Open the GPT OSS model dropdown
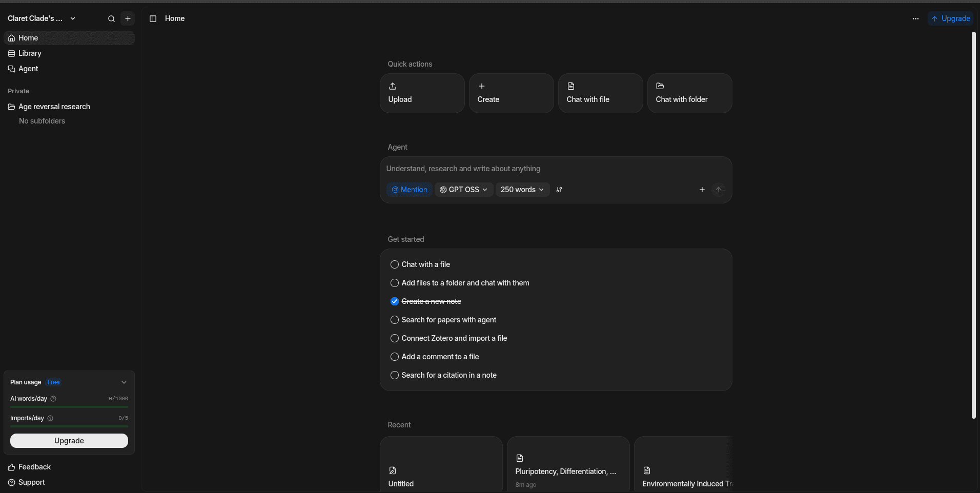The width and height of the screenshot is (980, 493). [x=463, y=190]
